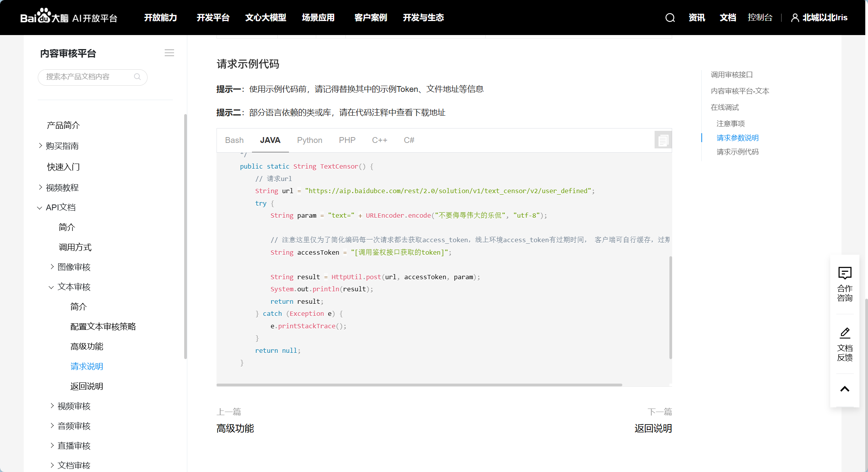
Task: Expand the 视频审核 section
Action: click(52, 406)
